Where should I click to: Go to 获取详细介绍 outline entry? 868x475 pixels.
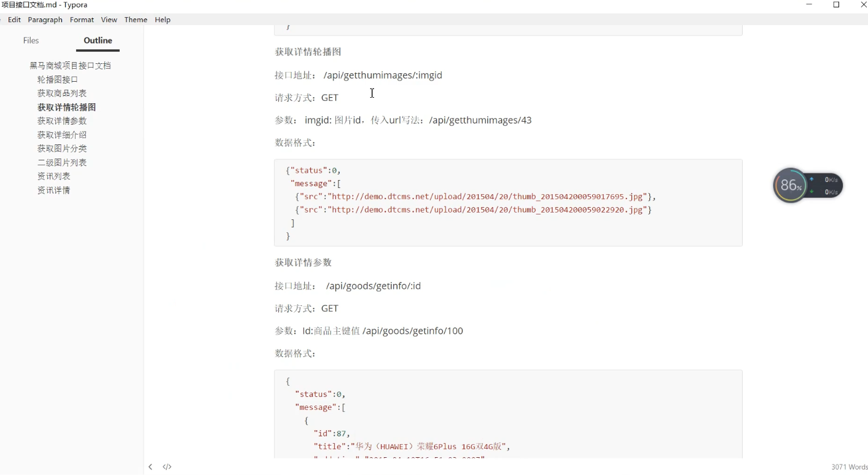coord(62,135)
